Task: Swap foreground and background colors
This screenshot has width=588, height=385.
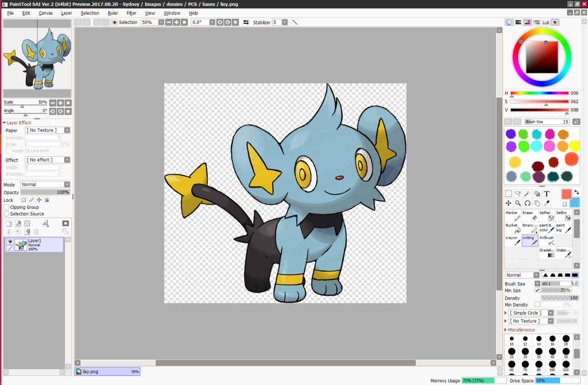Action: pos(577,192)
